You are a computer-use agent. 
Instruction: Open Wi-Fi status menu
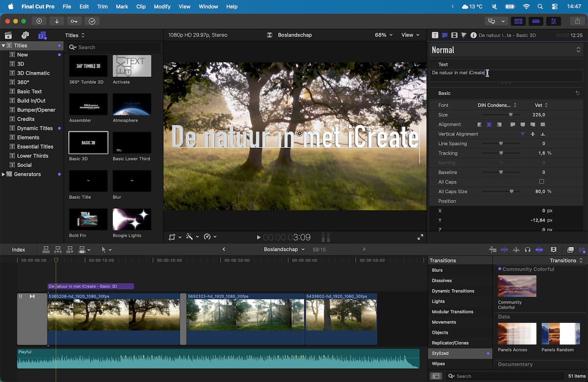pyautogui.click(x=526, y=6)
